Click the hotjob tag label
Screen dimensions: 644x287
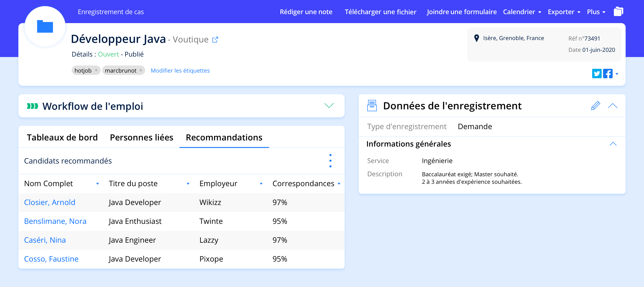[x=83, y=70]
